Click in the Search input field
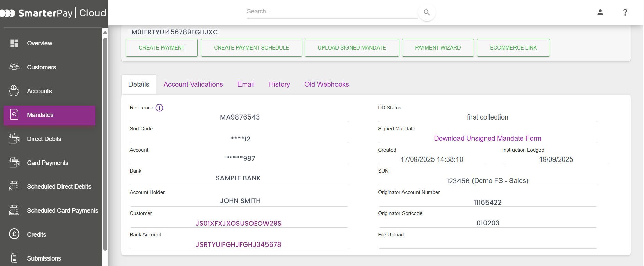Screen dimensions: 644x266 coord(331,12)
